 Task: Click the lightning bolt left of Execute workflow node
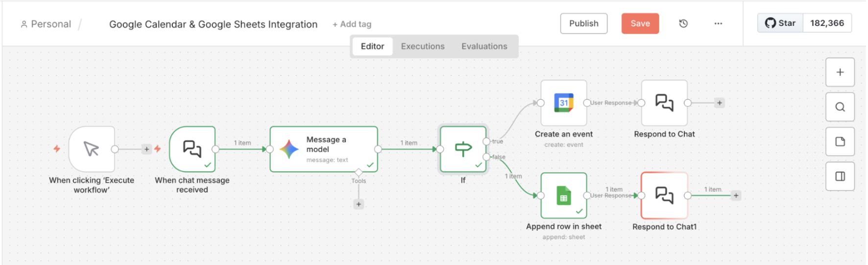[57, 149]
